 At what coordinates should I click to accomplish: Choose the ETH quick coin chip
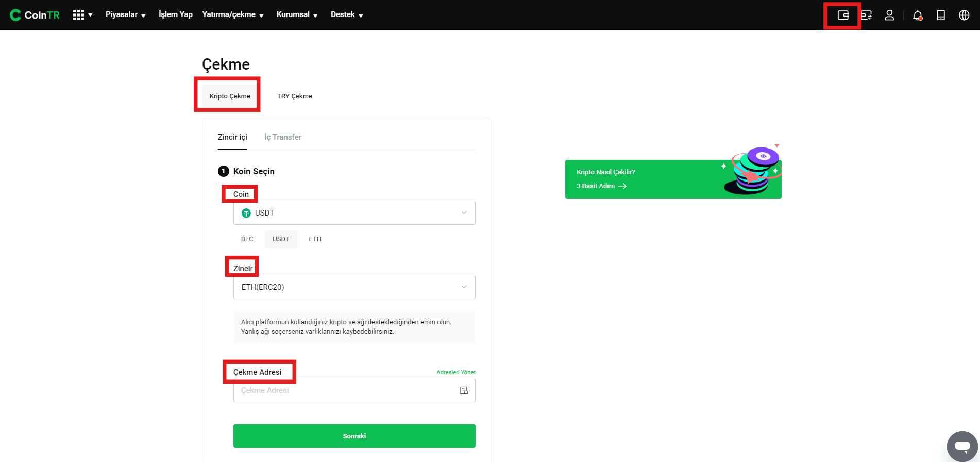coord(315,239)
